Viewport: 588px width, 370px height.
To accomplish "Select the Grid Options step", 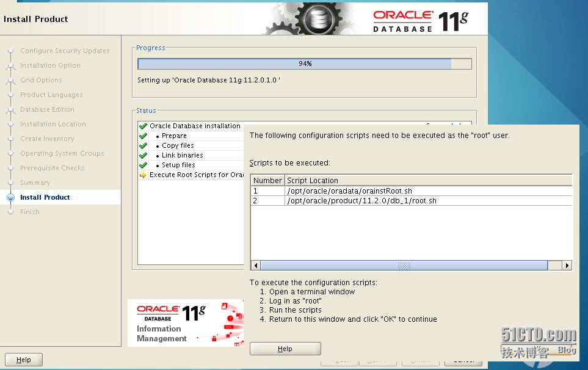I will pyautogui.click(x=42, y=80).
